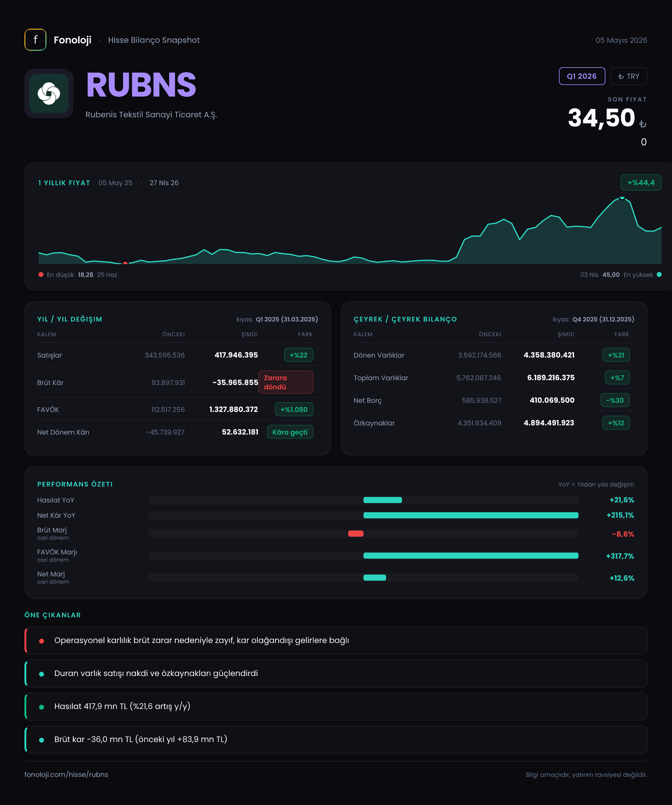The image size is (672, 805).
Task: Click the -%30 Net Borç badge
Action: pyautogui.click(x=615, y=400)
